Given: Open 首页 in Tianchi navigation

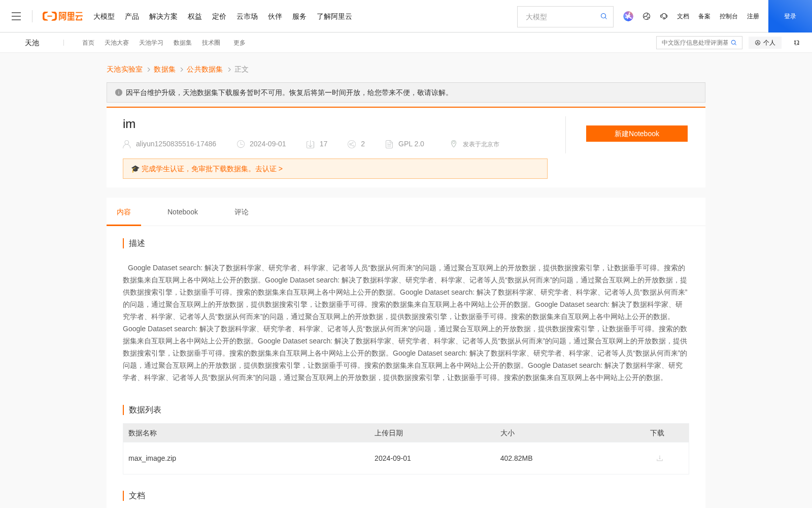Looking at the screenshot, I should 88,43.
